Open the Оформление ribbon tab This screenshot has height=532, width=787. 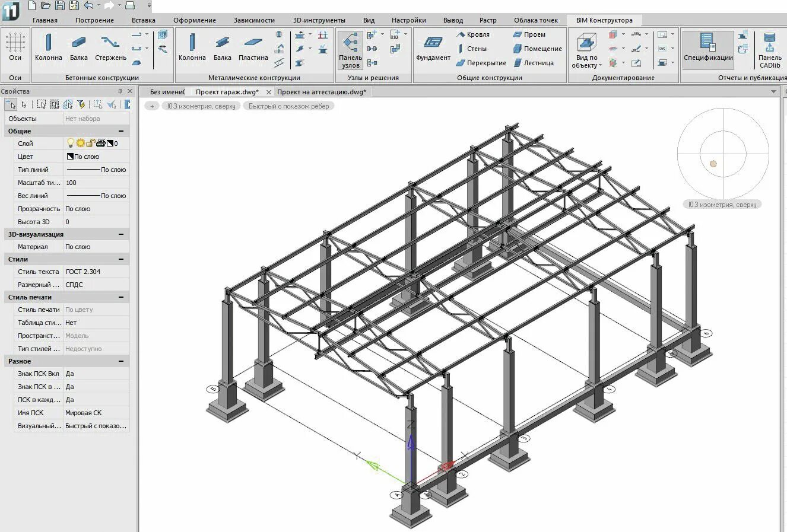pos(195,20)
